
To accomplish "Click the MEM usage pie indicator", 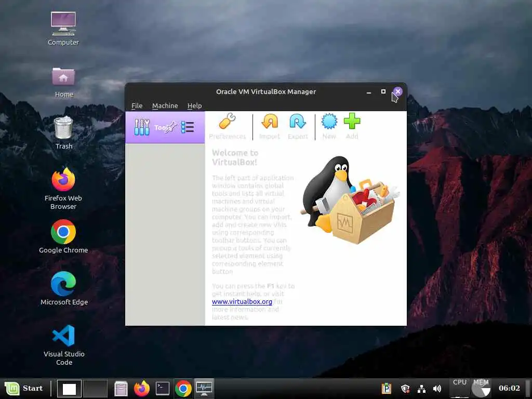I will (x=481, y=388).
